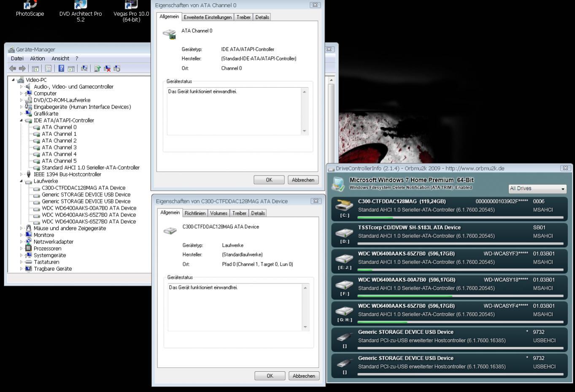The width and height of the screenshot is (575, 392).
Task: Expand DVD/CD-ROM-Laufwerke node
Action: (21, 100)
